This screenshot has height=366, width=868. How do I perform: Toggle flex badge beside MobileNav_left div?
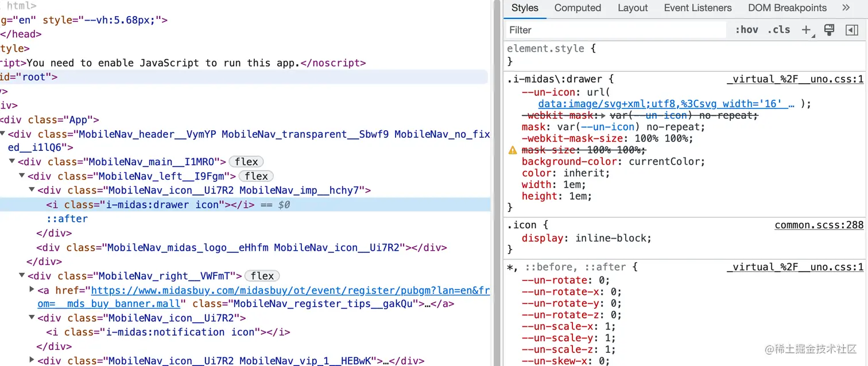255,176
